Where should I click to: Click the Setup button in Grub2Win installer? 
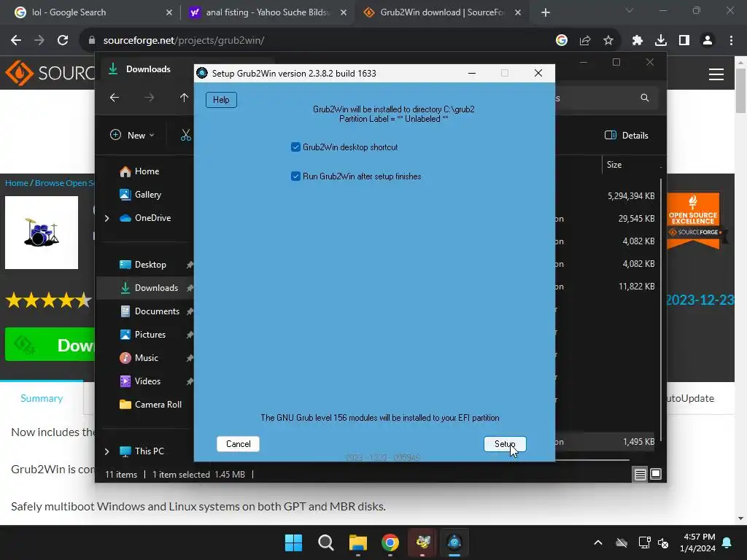point(505,444)
